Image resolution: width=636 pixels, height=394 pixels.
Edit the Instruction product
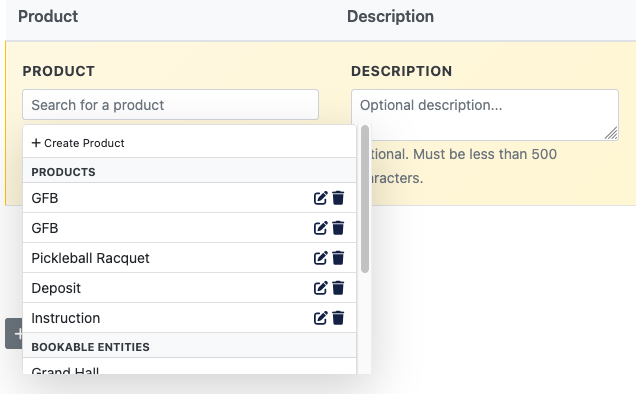point(320,318)
